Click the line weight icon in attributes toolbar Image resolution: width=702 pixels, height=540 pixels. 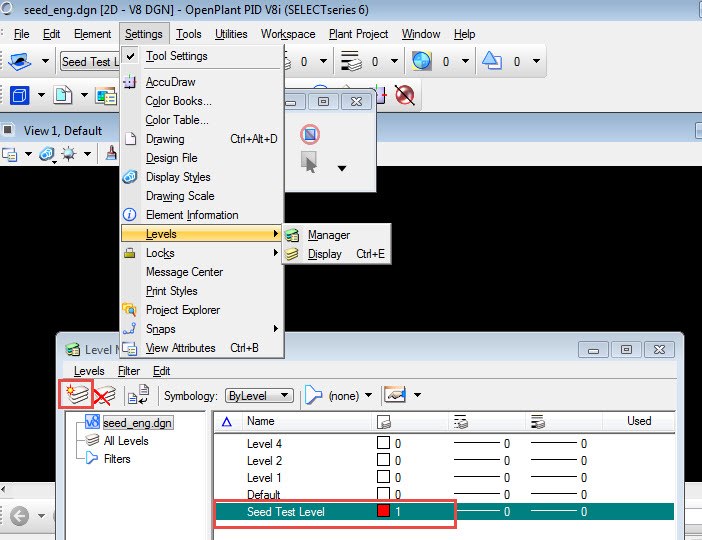pyautogui.click(x=351, y=61)
